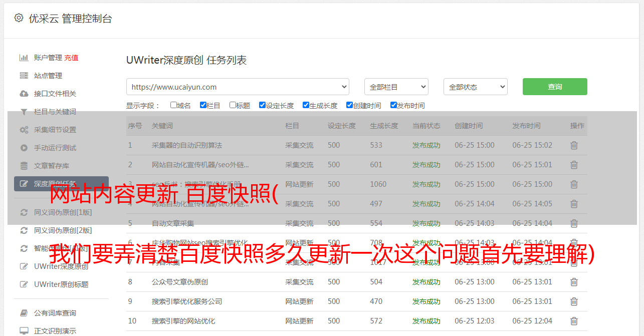Click the 关键词 column header
644x336 pixels.
(162, 126)
